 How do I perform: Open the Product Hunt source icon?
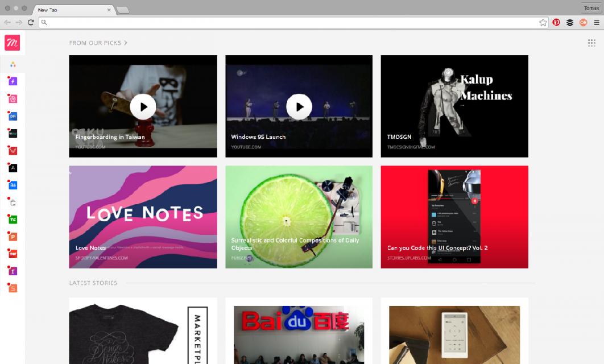coord(13,237)
